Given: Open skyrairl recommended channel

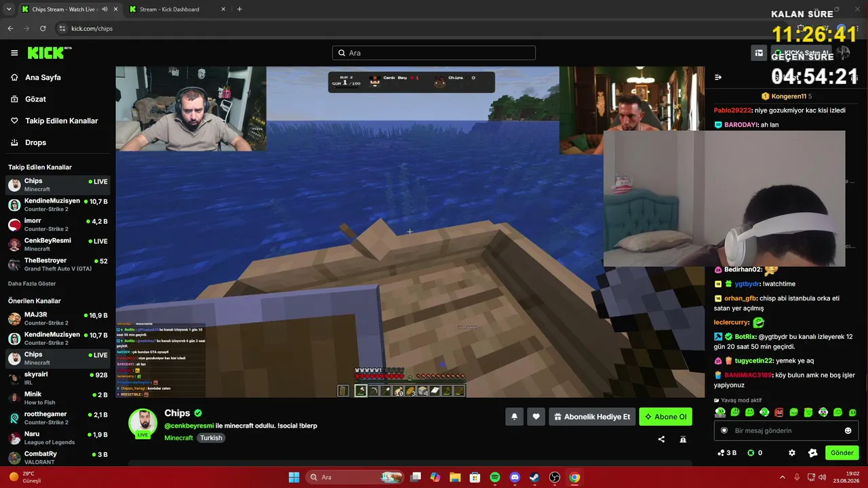Looking at the screenshot, I should pyautogui.click(x=58, y=378).
